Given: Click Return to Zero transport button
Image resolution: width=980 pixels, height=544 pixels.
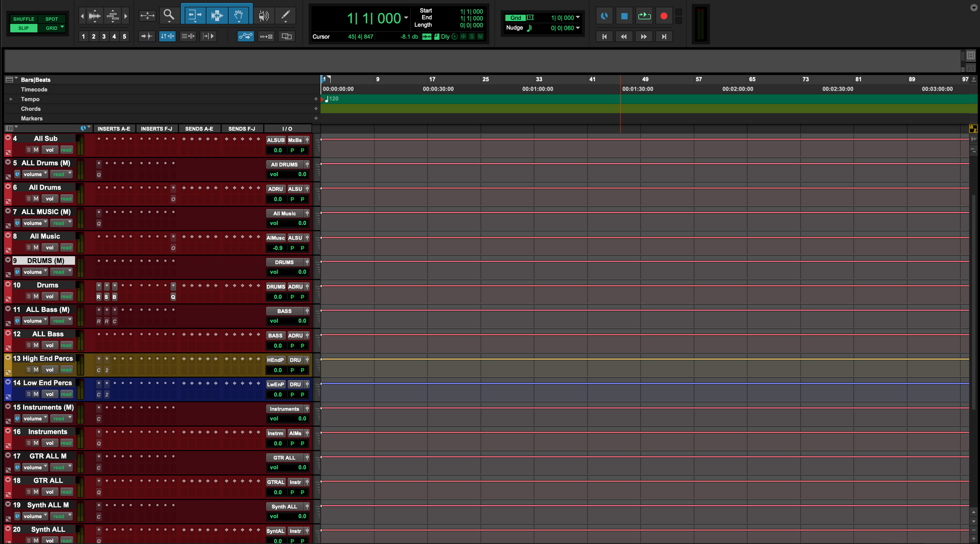Looking at the screenshot, I should pos(604,36).
